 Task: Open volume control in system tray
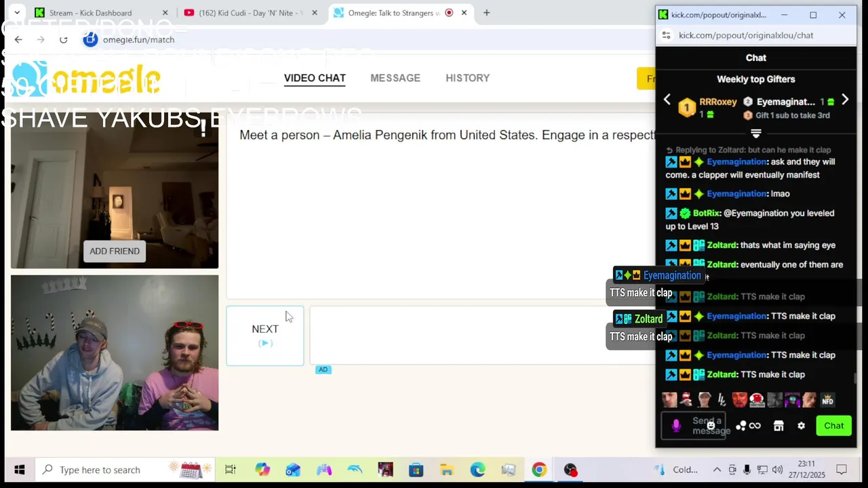pos(777,470)
